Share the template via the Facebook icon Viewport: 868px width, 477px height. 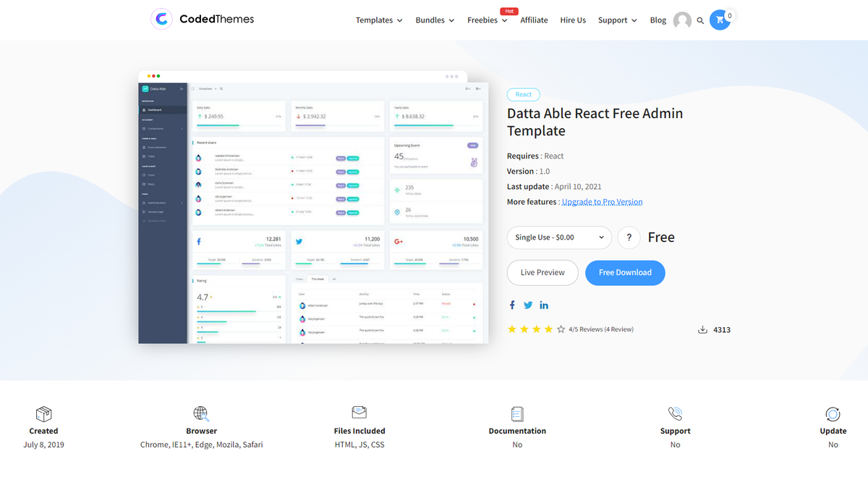point(511,305)
